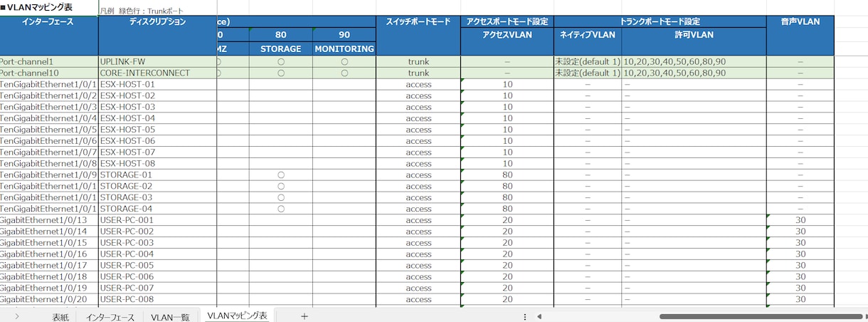Select trunk mode cell in CORE-INTERCONNECT row
Screen dimensions: 868x322
point(418,73)
